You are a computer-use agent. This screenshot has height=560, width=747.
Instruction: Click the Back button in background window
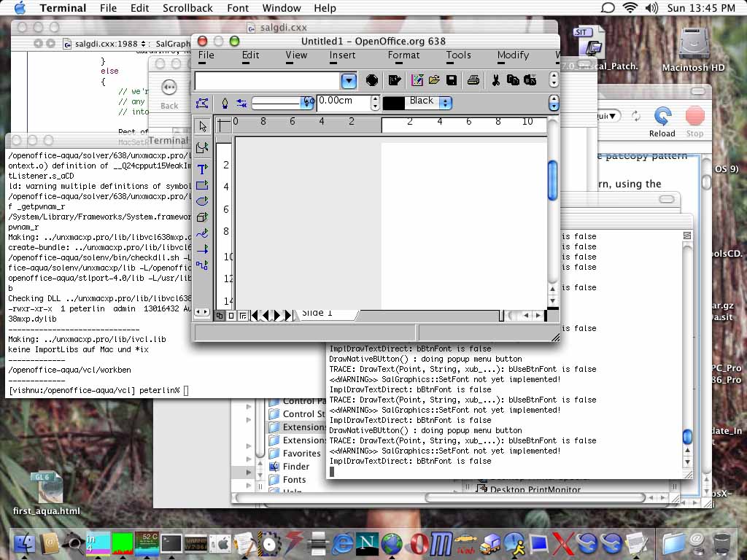169,95
